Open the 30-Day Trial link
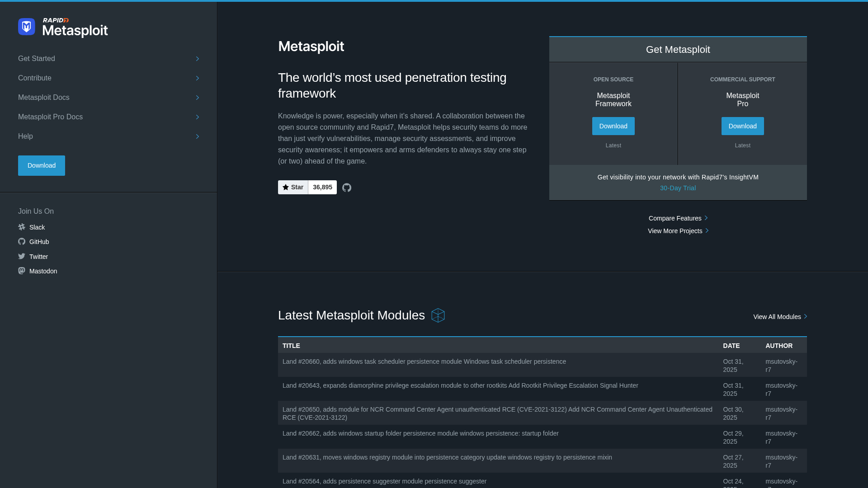The height and width of the screenshot is (488, 868). pyautogui.click(x=677, y=188)
